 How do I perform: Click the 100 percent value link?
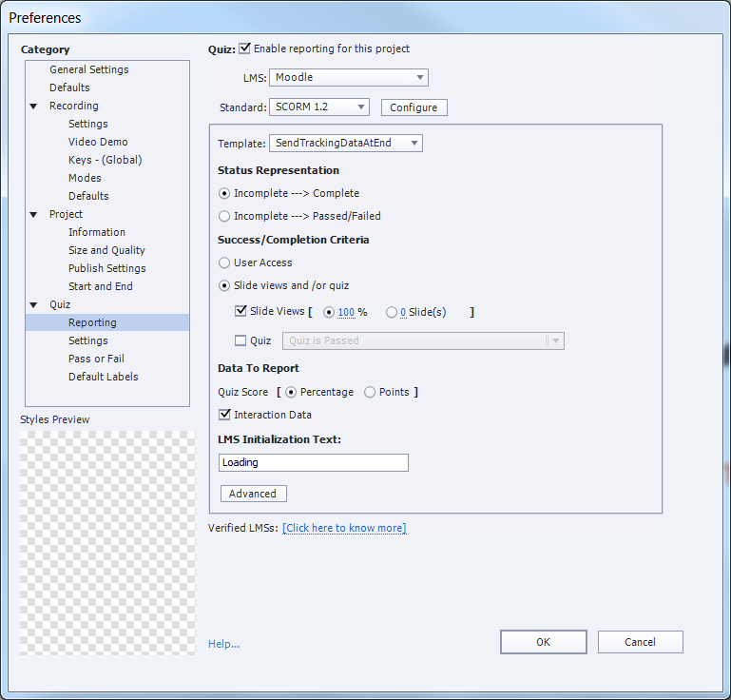[346, 313]
